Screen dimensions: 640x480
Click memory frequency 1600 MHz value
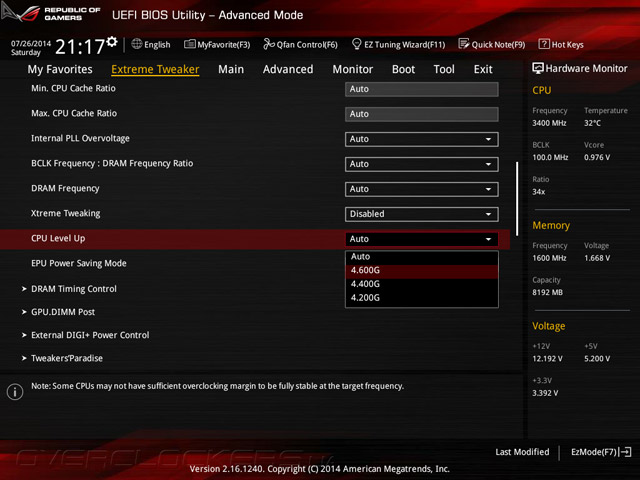coord(549,258)
